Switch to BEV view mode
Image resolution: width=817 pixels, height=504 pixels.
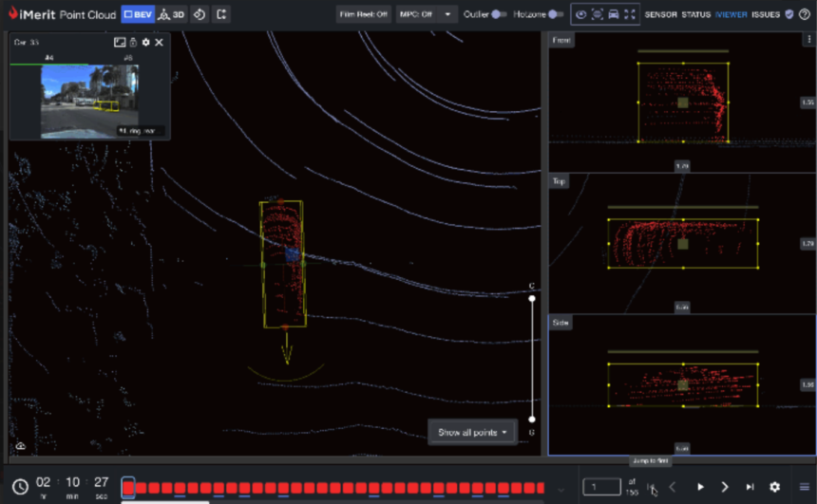tap(137, 14)
